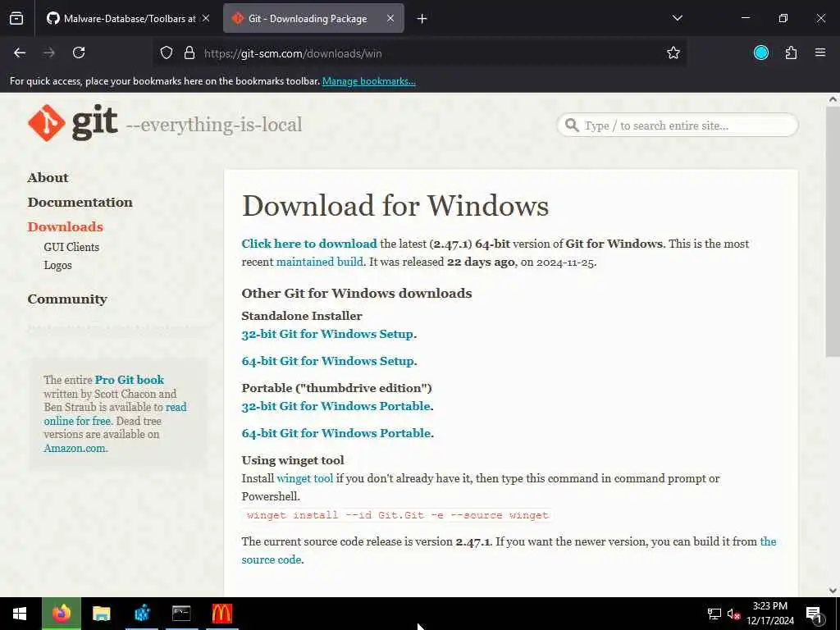Screen dimensions: 840x630
Task: Close the Git Downloading Package tab
Action: pyautogui.click(x=390, y=18)
